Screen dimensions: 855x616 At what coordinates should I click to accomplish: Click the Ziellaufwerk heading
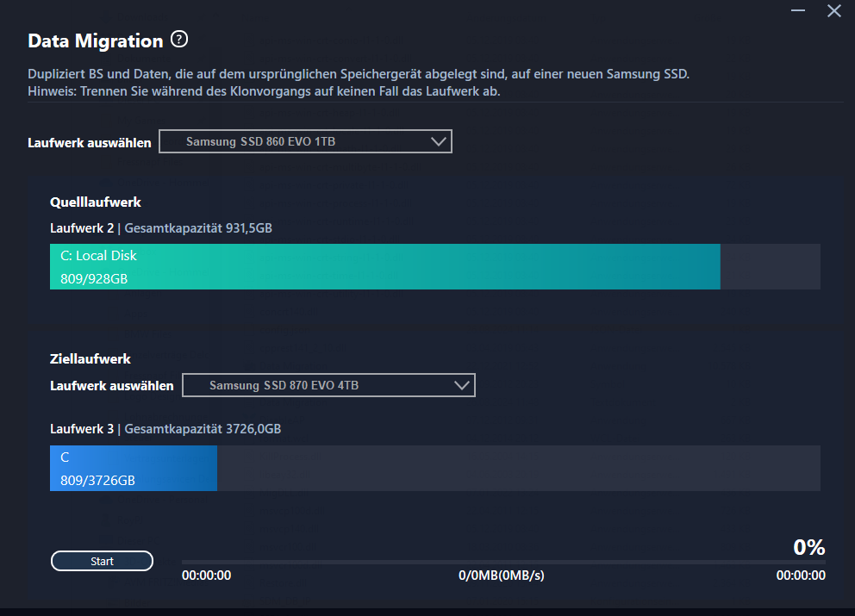click(90, 358)
